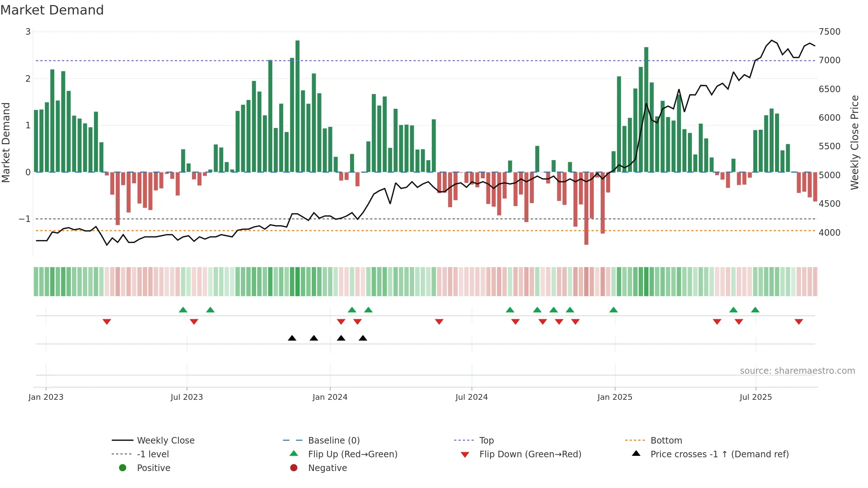Click the Weekly Close Price axis title
The image size is (868, 488).
855,142
